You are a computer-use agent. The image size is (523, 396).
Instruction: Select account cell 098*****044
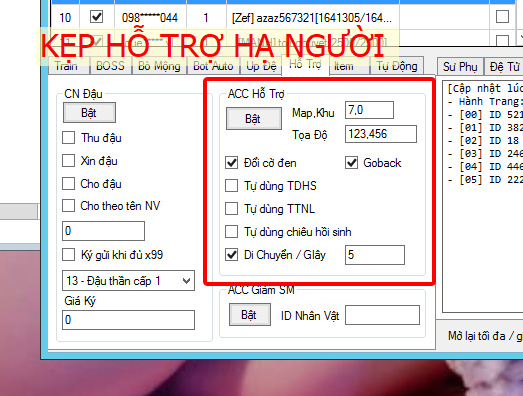(150, 17)
